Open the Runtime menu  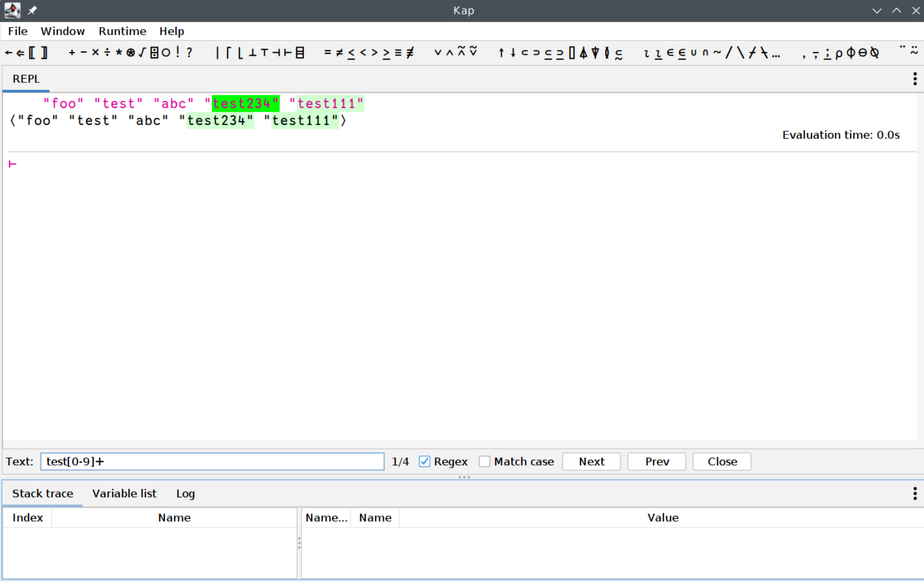(122, 31)
